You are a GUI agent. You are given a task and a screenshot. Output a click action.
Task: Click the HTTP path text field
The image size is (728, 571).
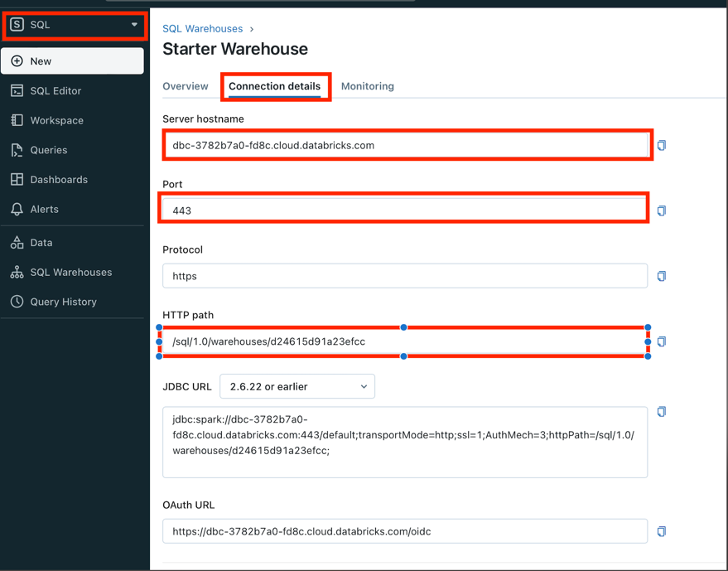click(x=404, y=341)
